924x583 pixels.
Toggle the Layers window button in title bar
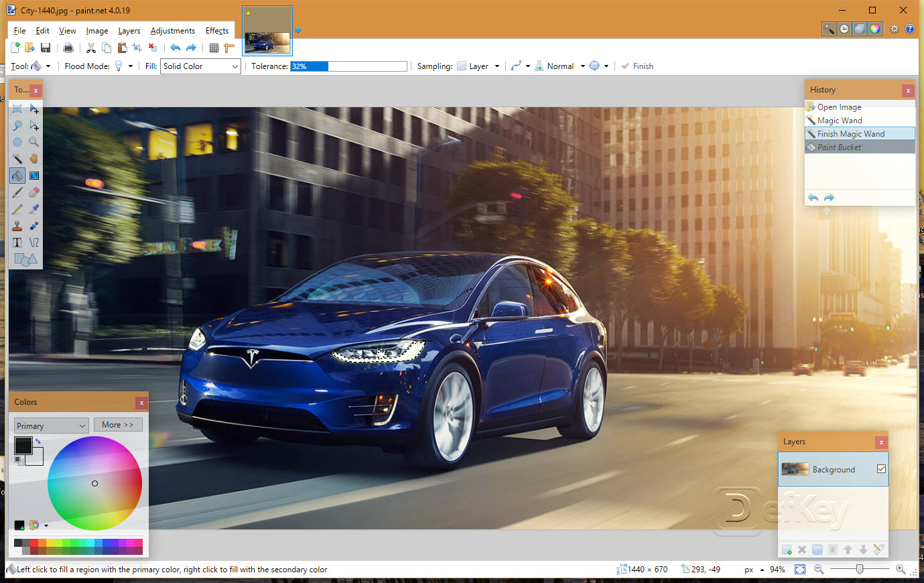860,29
